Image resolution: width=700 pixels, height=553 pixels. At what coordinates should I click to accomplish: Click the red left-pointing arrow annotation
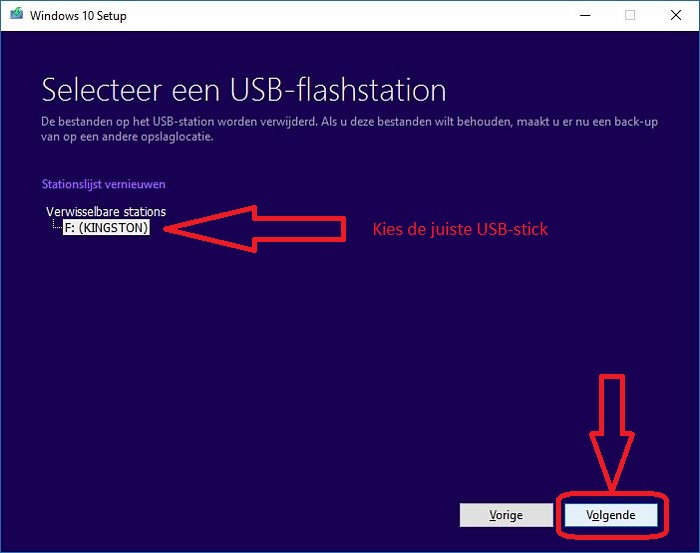(x=255, y=229)
